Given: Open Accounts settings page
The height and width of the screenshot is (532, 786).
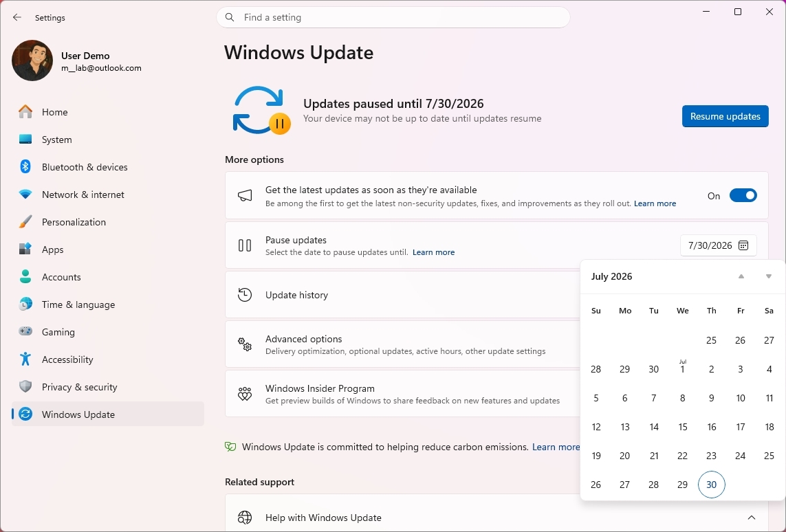Looking at the screenshot, I should (x=108, y=276).
